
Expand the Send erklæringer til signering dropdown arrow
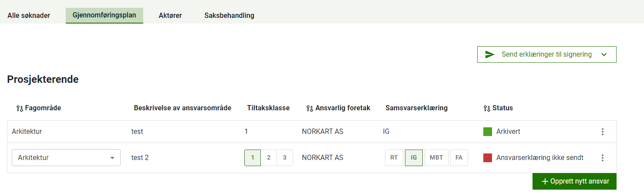coord(604,54)
